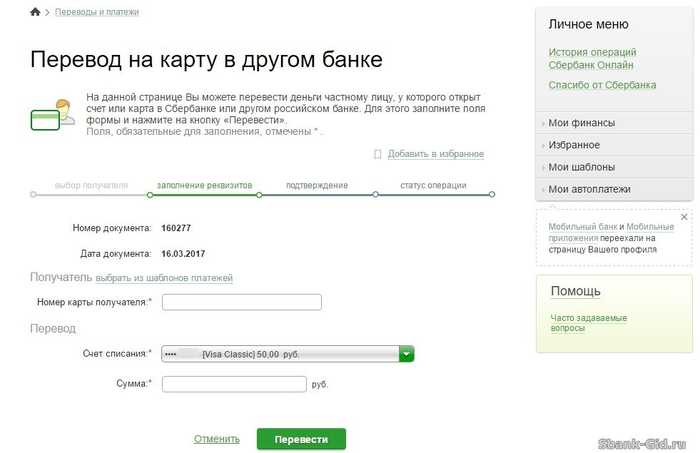The width and height of the screenshot is (700, 453).
Task: Expand the Мои финансы menu section
Action: tap(614, 123)
